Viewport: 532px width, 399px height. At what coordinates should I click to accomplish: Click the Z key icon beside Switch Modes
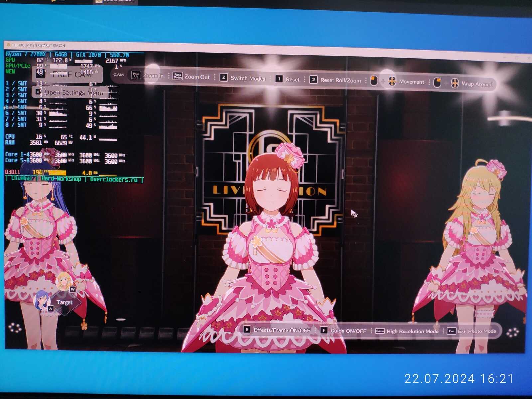(x=224, y=77)
